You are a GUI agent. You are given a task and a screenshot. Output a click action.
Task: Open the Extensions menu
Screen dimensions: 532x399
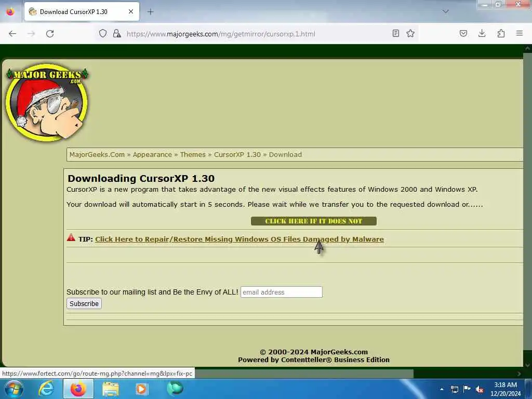[501, 33]
